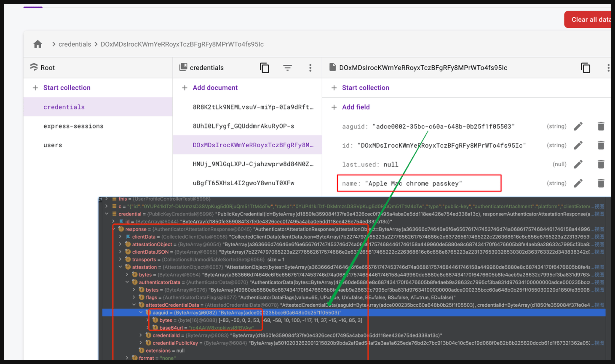Start collection in the document column
The height and width of the screenshot is (364, 615).
pos(365,88)
